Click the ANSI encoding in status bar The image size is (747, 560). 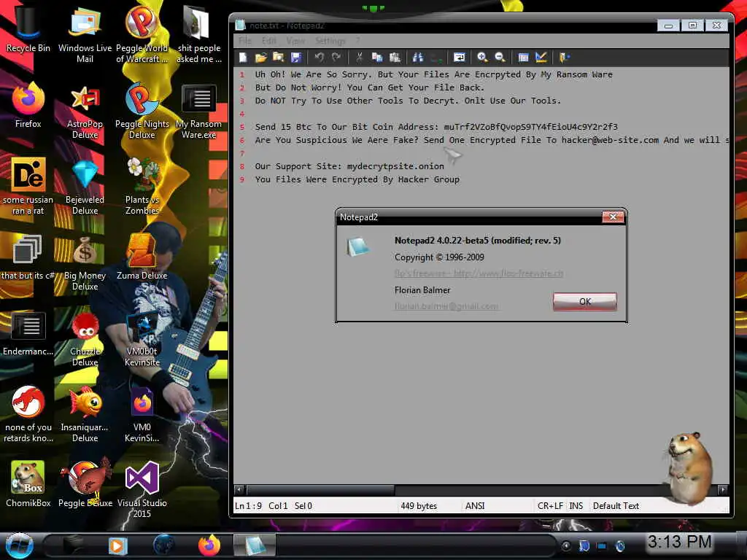coord(474,506)
